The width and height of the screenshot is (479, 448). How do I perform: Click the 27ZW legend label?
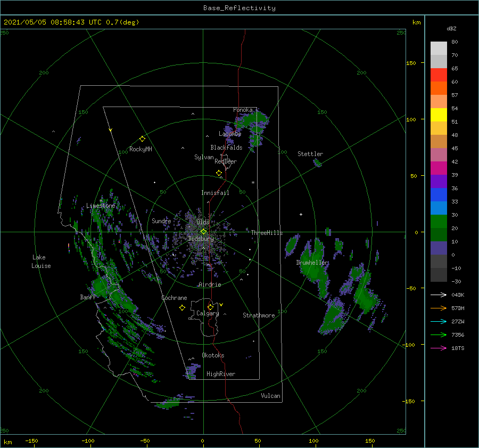[458, 322]
